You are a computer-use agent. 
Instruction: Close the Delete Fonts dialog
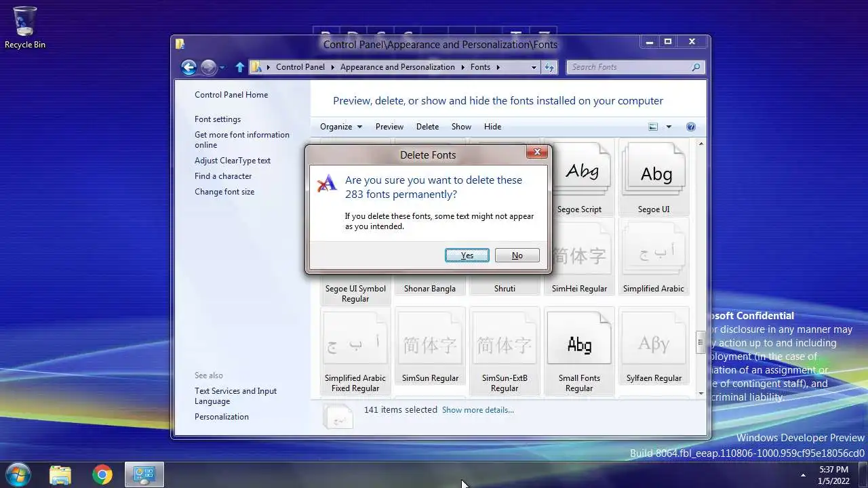[x=537, y=152]
